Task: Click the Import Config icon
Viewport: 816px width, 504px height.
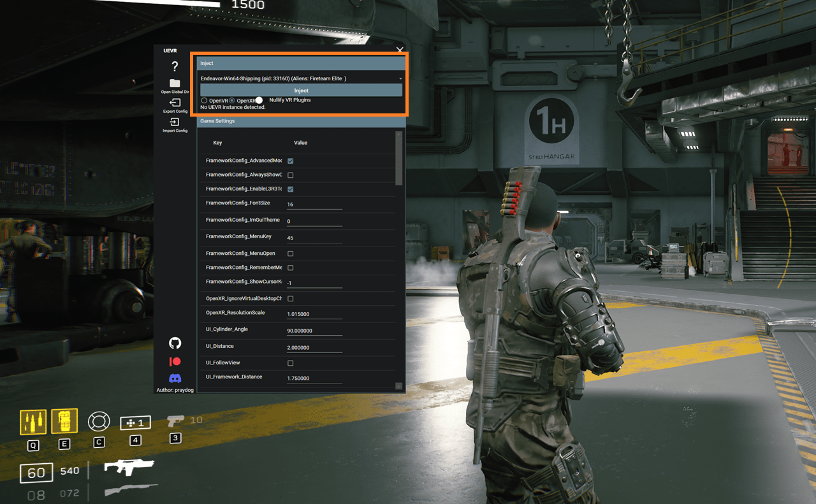Action: tap(175, 122)
